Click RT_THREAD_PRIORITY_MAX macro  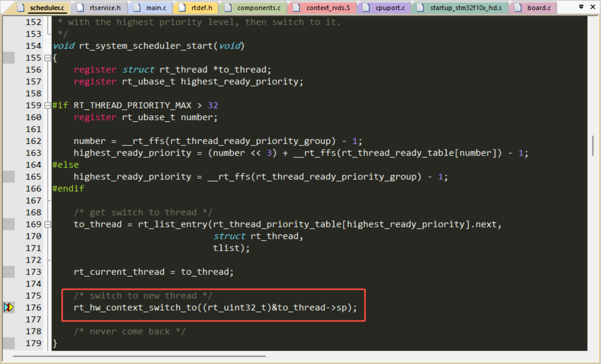(133, 105)
